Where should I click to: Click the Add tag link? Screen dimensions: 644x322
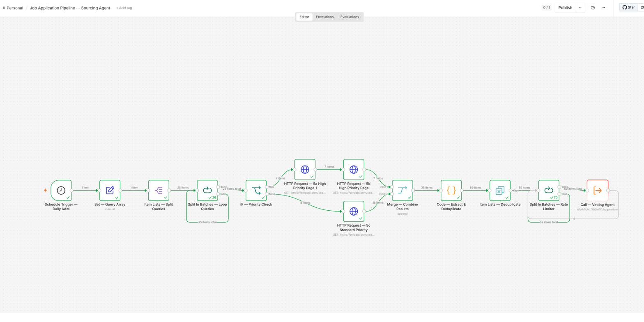coord(124,8)
